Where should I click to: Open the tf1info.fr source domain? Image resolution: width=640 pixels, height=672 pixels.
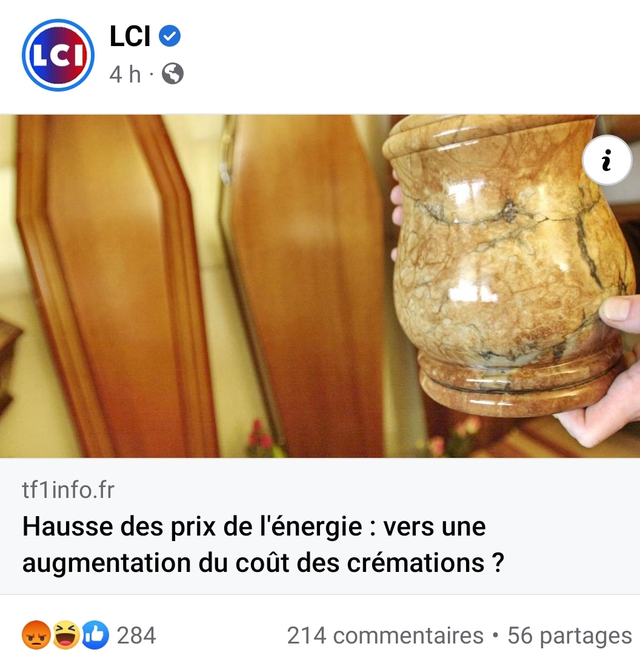(x=68, y=490)
